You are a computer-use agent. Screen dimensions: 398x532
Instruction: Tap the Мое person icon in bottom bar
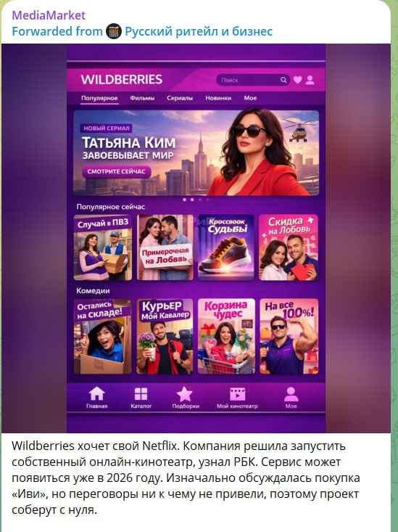[x=291, y=394]
